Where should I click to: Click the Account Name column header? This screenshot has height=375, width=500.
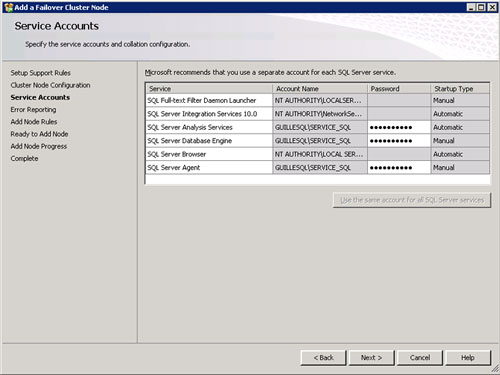click(320, 89)
